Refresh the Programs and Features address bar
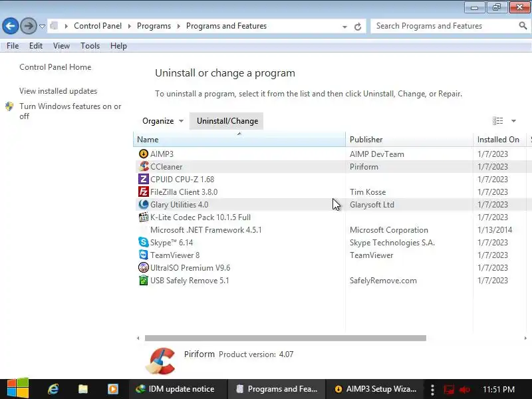The height and width of the screenshot is (399, 532). pyautogui.click(x=358, y=27)
